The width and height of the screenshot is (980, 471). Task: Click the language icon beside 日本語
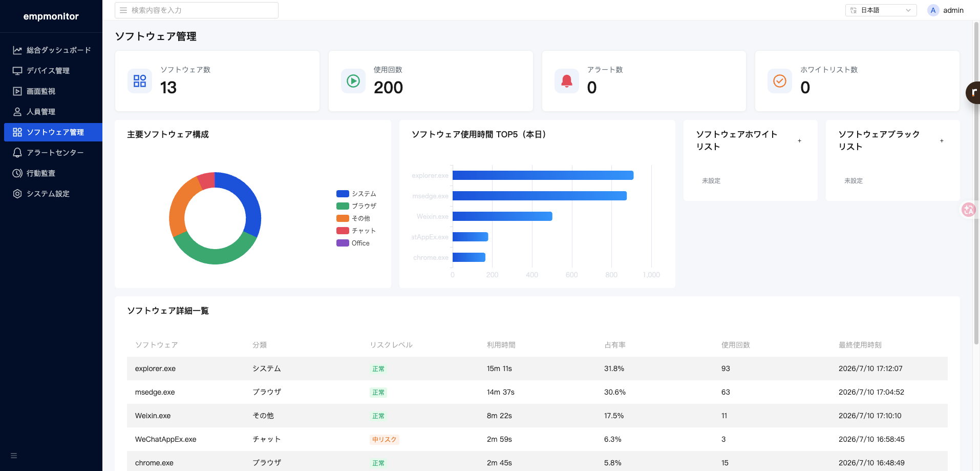point(854,10)
